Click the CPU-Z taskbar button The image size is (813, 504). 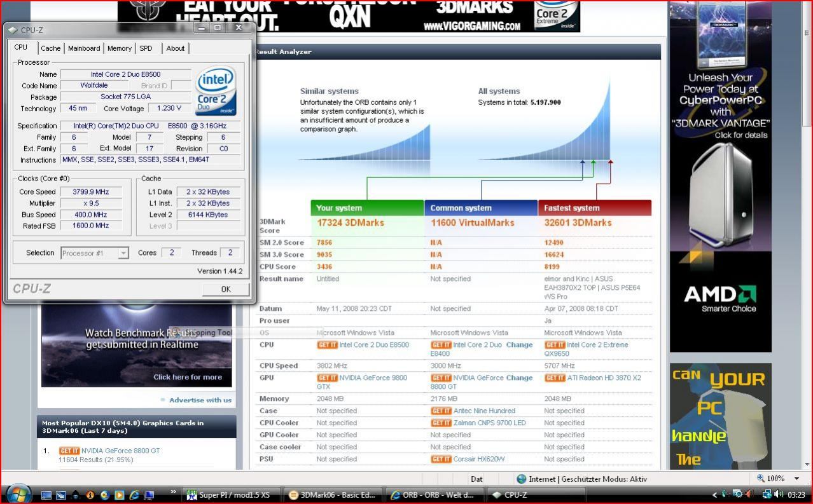pyautogui.click(x=537, y=495)
